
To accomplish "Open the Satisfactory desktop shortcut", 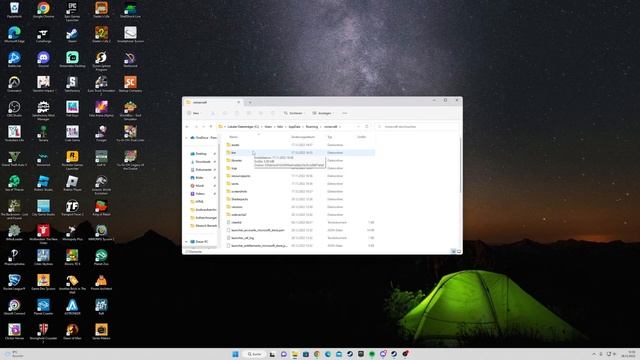I will click(72, 84).
